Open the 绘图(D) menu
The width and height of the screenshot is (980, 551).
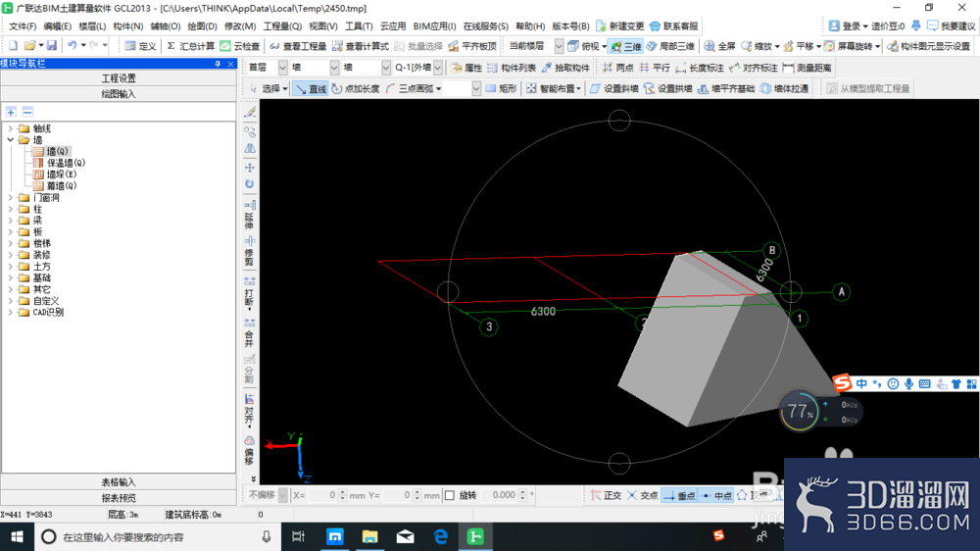point(202,26)
